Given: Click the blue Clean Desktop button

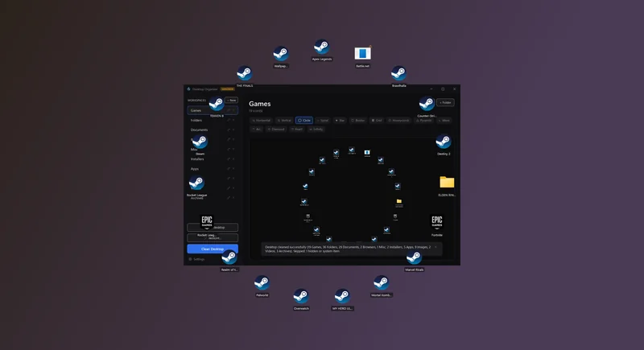Looking at the screenshot, I should coord(213,249).
